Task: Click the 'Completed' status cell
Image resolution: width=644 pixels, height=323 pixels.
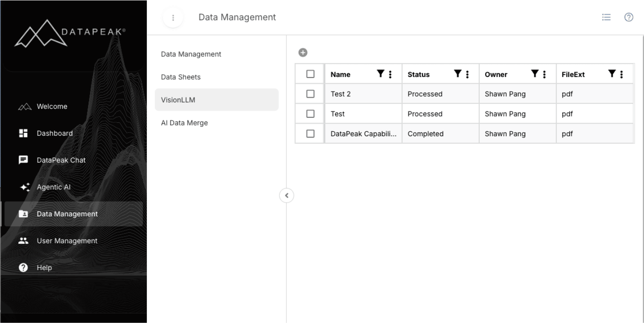Action: pos(440,133)
